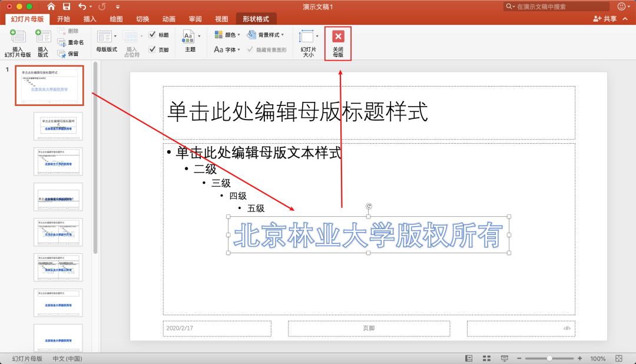Viewport: 636px width, 364px height.
Task: Select the second layout thumbnail under the master
Action: (x=58, y=162)
